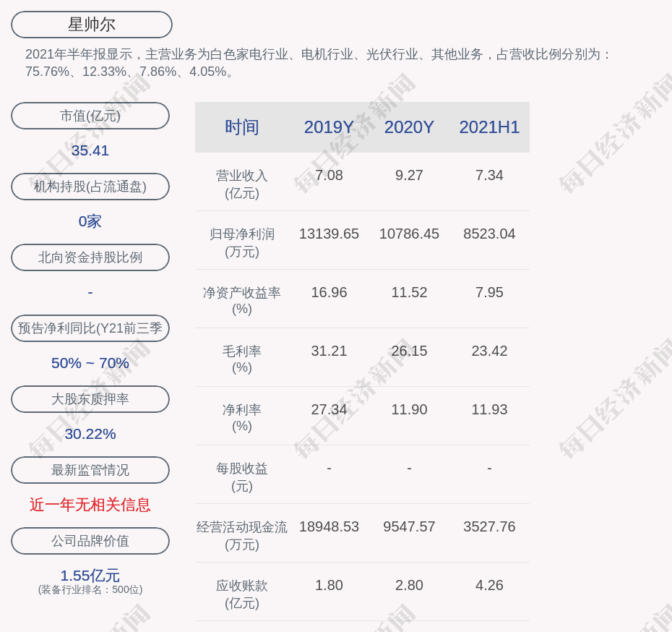The height and width of the screenshot is (632, 672).
Task: Click the revenue value 9.27
Action: pos(409,176)
